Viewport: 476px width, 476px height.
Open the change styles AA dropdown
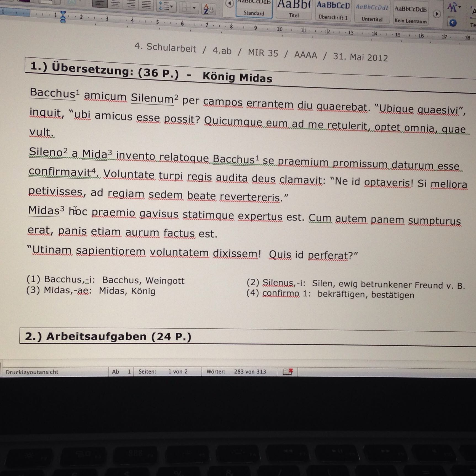[x=453, y=7]
